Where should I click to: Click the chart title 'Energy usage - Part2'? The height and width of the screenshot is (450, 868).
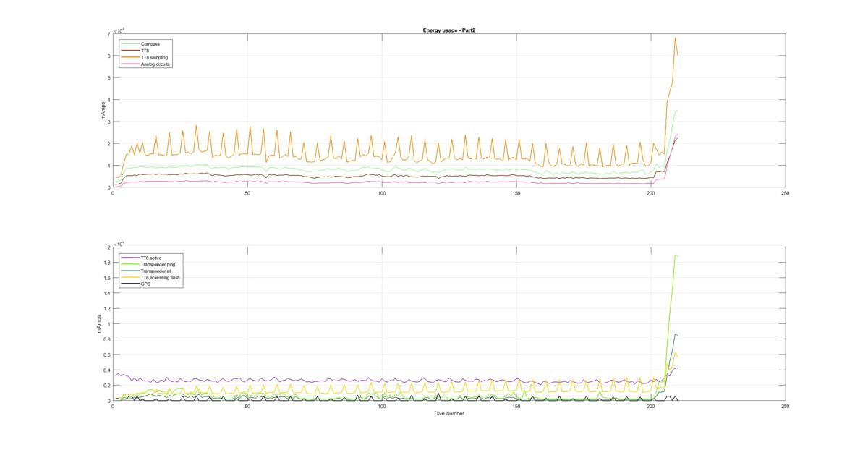(448, 30)
